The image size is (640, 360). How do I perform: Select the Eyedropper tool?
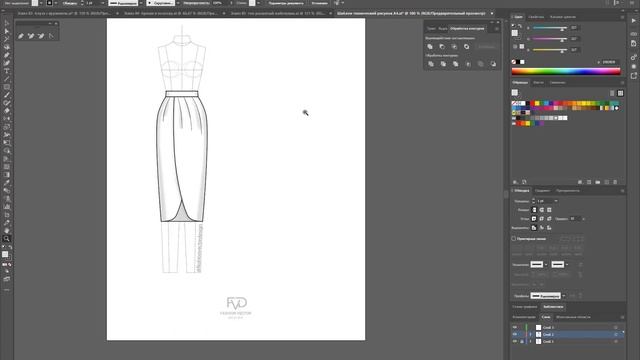click(x=7, y=182)
